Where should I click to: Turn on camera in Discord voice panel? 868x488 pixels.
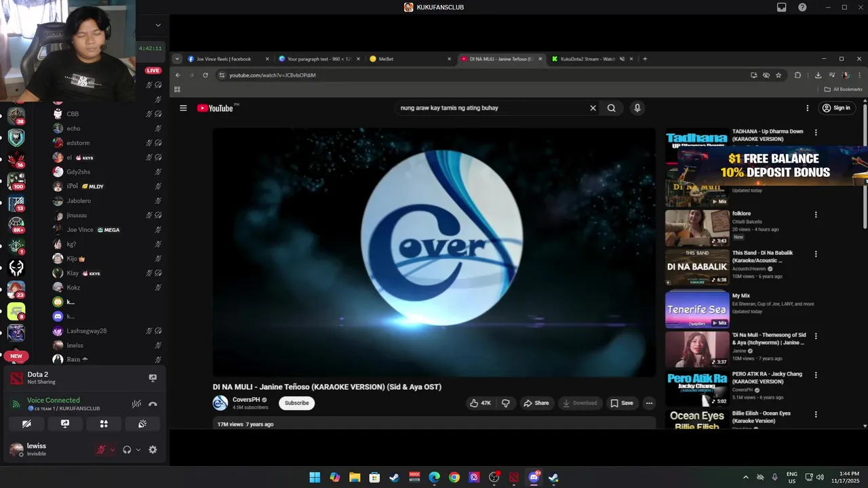[26, 424]
